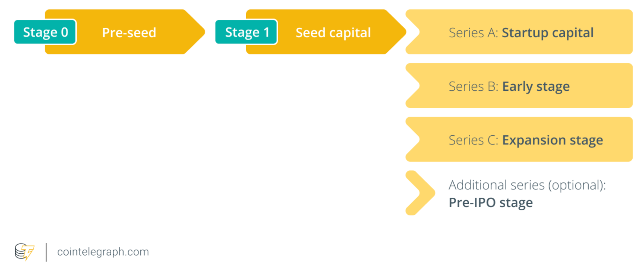Click the Pre-seed arrow banner

125,32
